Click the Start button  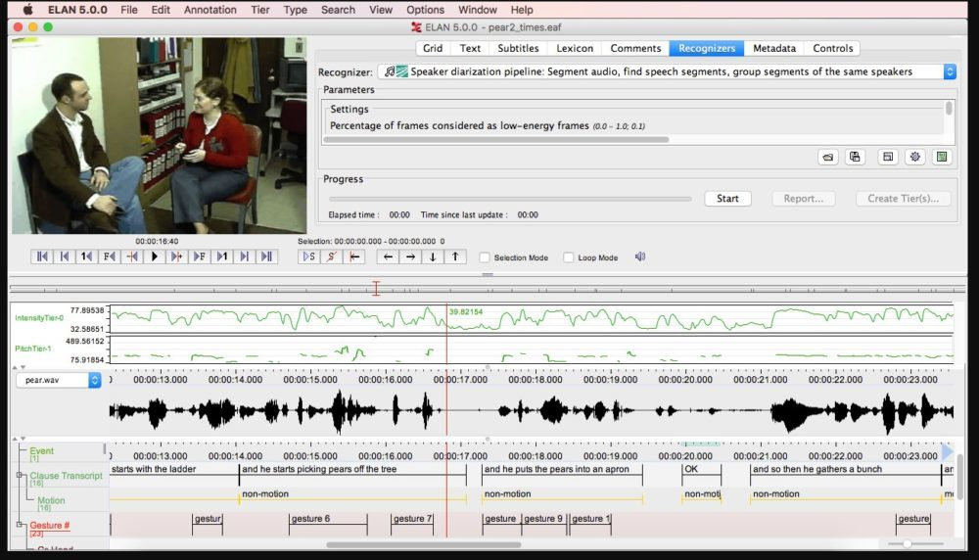(x=727, y=198)
